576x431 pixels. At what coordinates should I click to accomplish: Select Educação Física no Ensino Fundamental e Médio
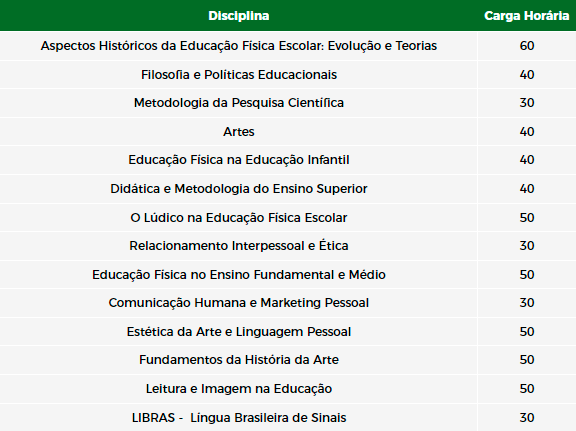click(239, 274)
